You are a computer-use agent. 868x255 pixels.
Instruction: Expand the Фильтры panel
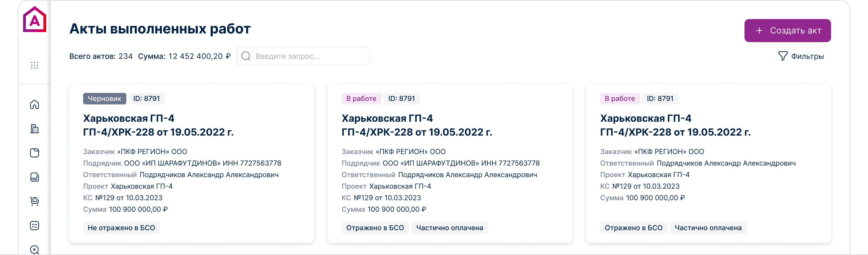pyautogui.click(x=801, y=56)
